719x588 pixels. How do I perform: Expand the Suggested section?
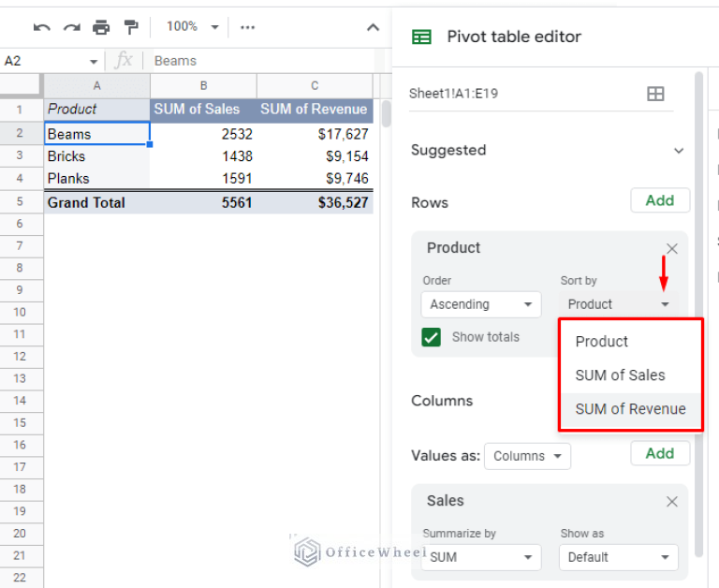click(679, 150)
